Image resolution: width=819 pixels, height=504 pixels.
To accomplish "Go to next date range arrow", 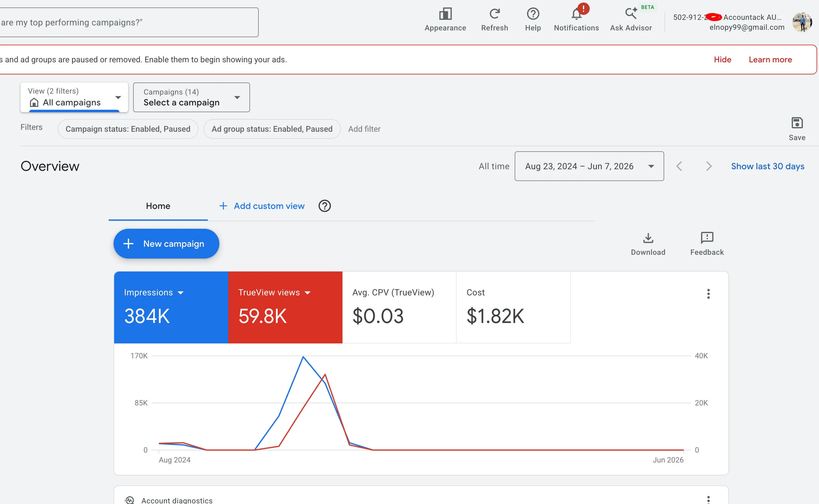I will coord(709,166).
